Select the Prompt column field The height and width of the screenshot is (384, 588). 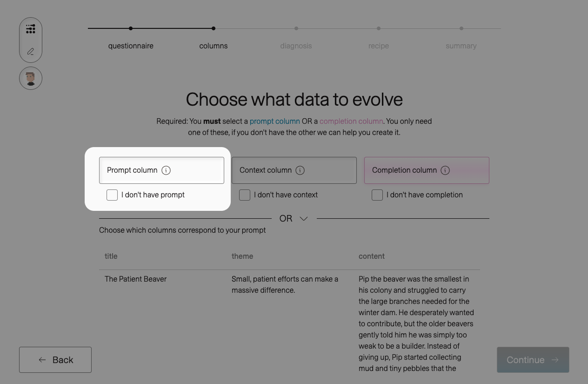coord(161,170)
